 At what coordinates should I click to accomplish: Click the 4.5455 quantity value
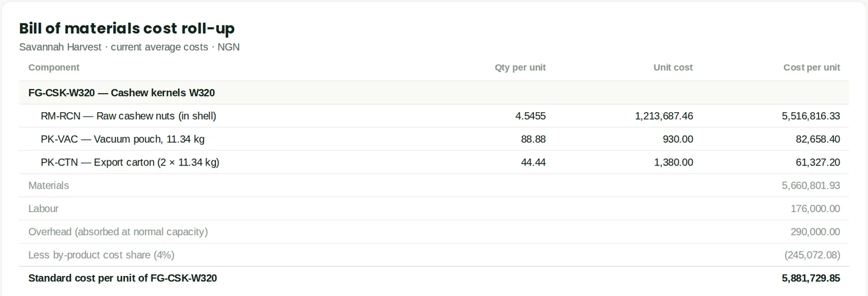531,116
